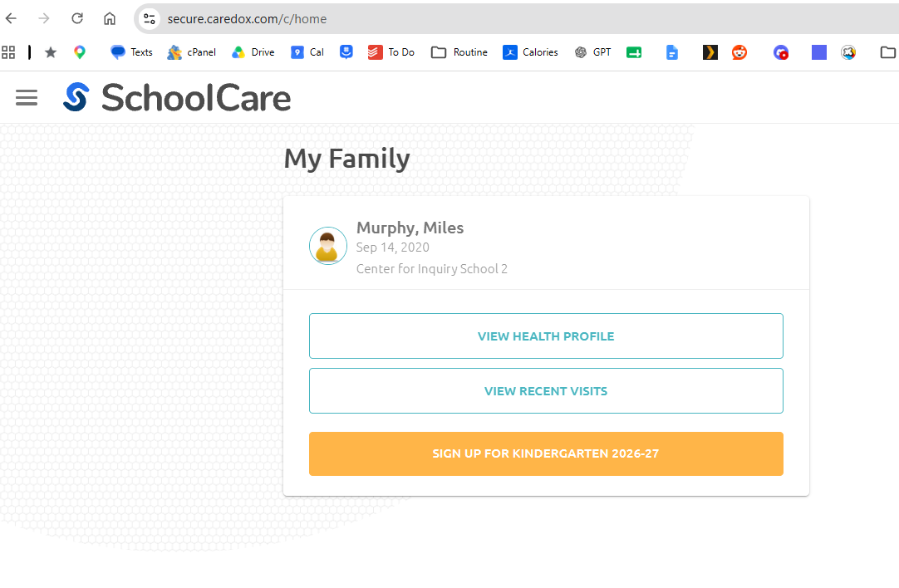Viewport: 899px width, 588px height.
Task: Click Miles Murphy's avatar picture
Action: [328, 246]
